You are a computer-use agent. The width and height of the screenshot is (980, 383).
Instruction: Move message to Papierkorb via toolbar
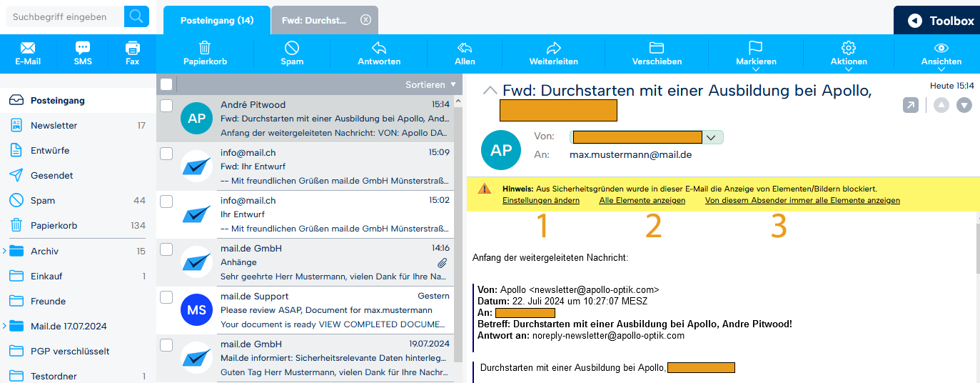pyautogui.click(x=205, y=54)
